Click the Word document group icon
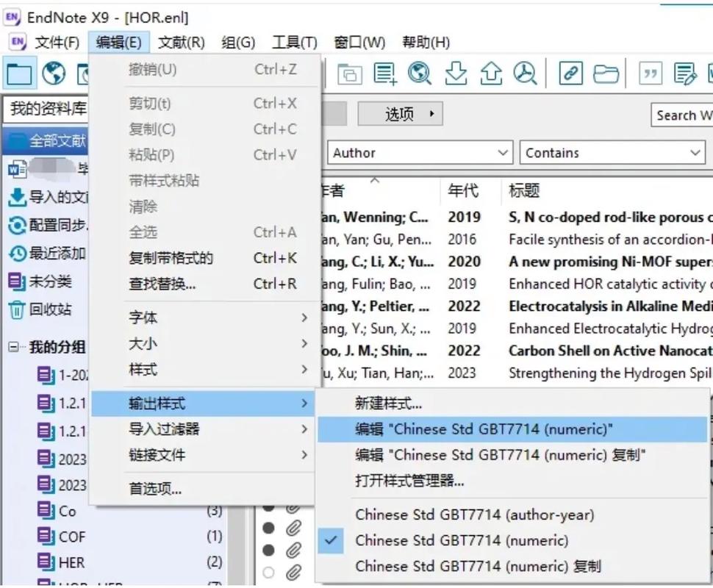 click(18, 169)
